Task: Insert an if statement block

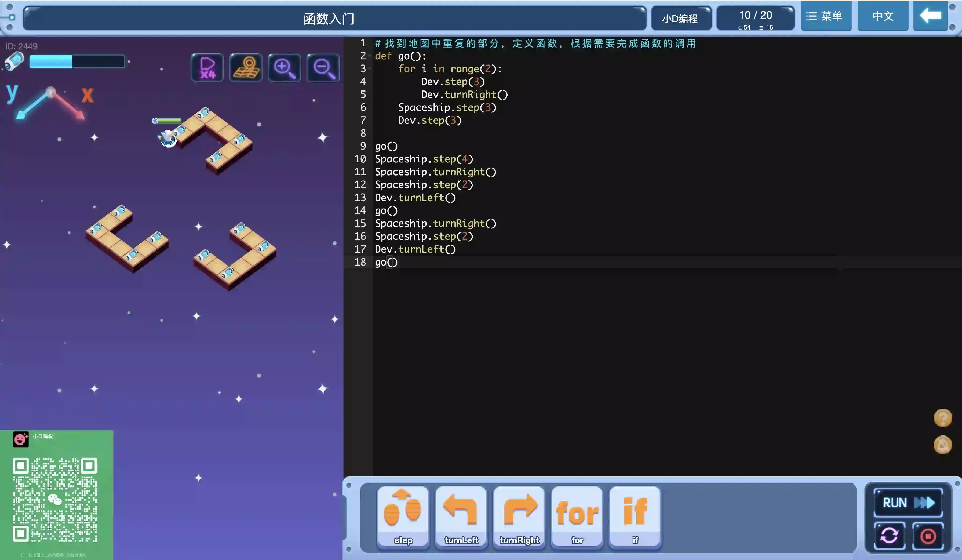Action: (x=635, y=516)
